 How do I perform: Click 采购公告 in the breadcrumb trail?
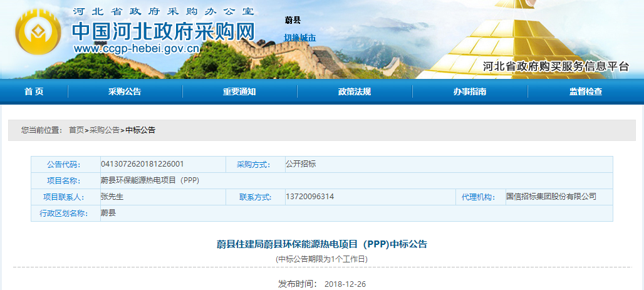tap(104, 130)
